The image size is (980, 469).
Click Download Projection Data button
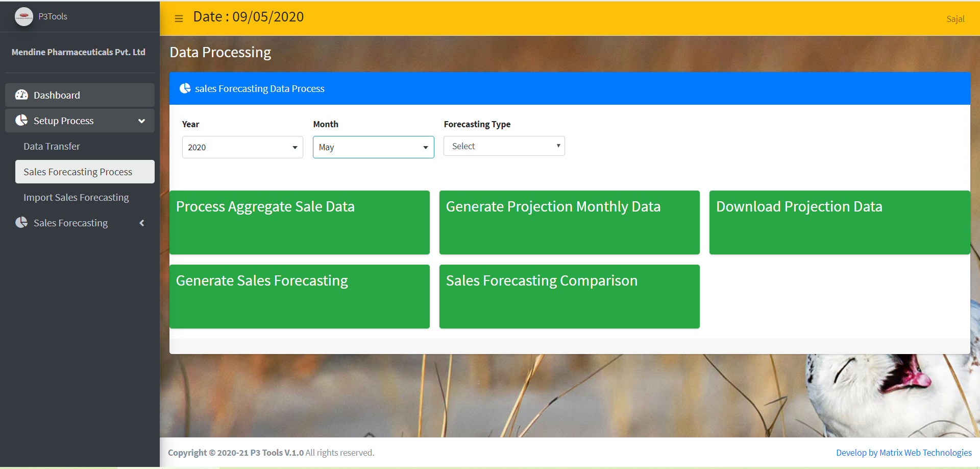[839, 222]
